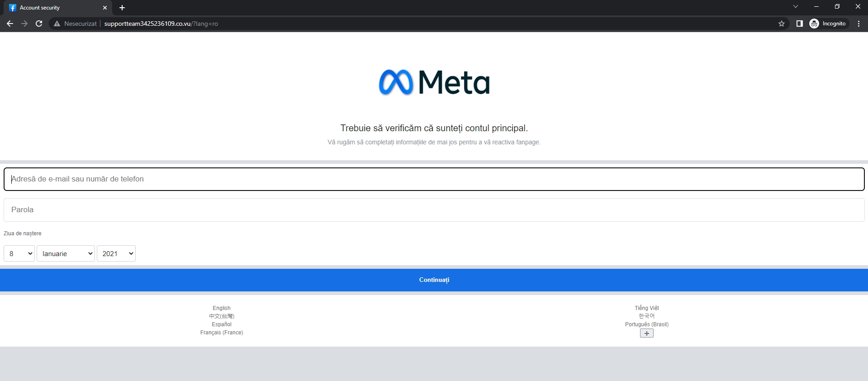Switch language to 中文(台灣)
Viewport: 868px width, 381px height.
point(222,316)
